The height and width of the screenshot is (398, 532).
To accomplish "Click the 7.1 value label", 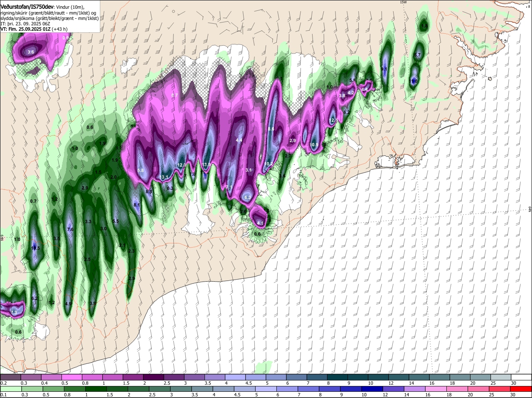I will 229,187.
